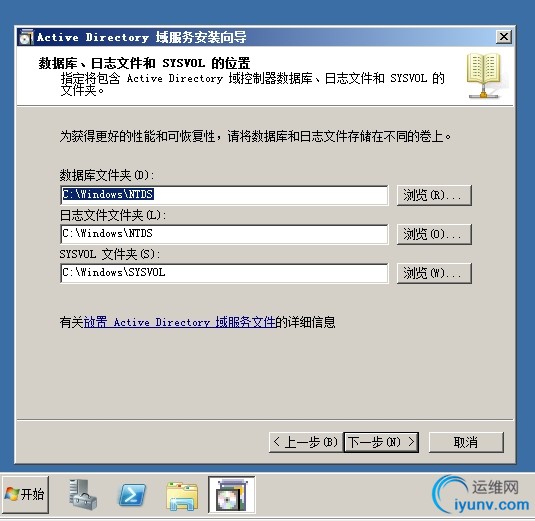Launch Windows PowerShell from the taskbar

132,495
